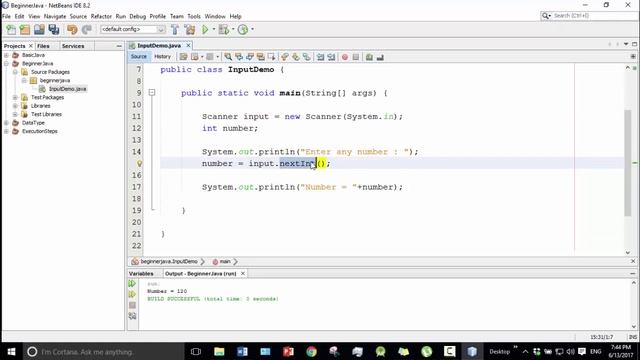Minimize the Projects panel
The width and height of the screenshot is (640, 360).
pyautogui.click(x=119, y=46)
